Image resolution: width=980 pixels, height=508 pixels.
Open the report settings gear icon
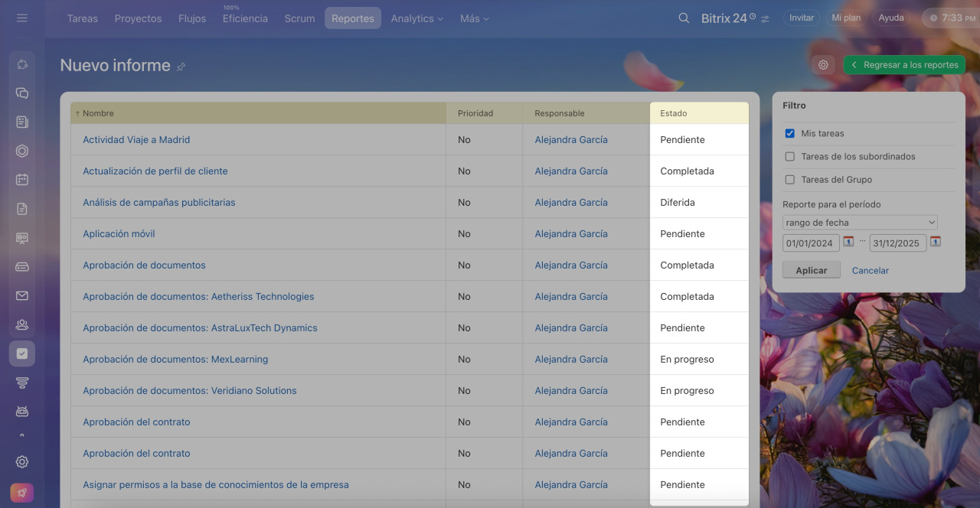coord(823,65)
